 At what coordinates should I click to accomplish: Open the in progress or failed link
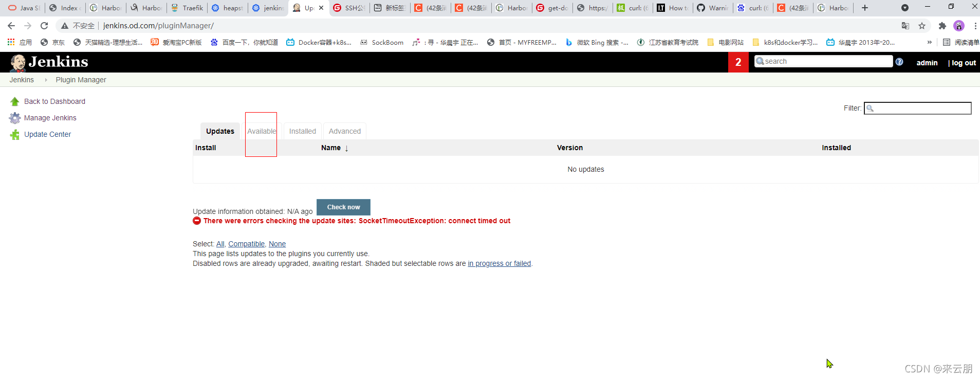pyautogui.click(x=499, y=263)
